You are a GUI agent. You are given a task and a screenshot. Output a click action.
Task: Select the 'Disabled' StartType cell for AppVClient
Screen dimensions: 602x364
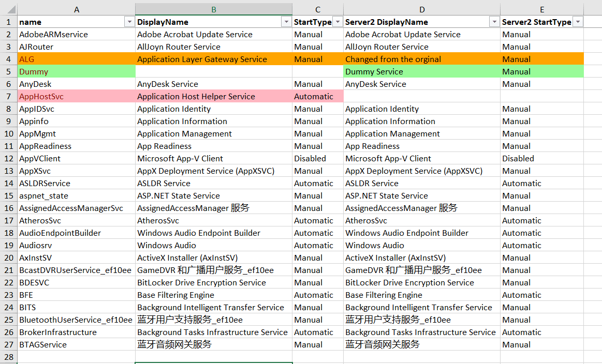coord(318,158)
